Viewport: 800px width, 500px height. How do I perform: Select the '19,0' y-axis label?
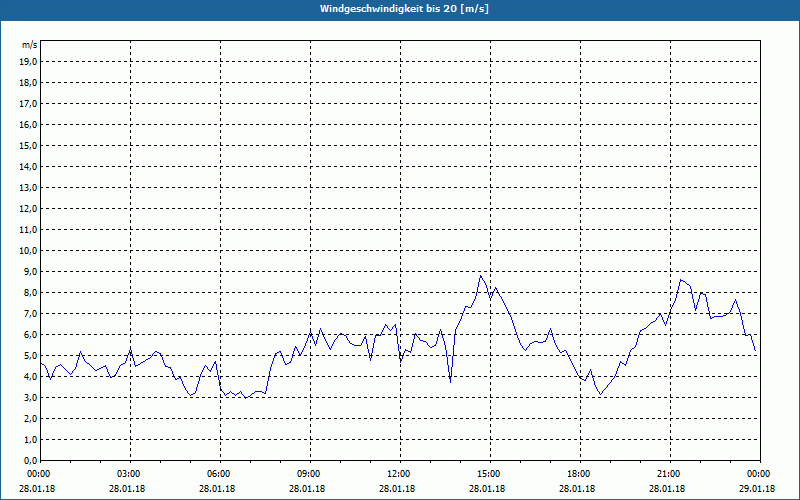[x=28, y=62]
